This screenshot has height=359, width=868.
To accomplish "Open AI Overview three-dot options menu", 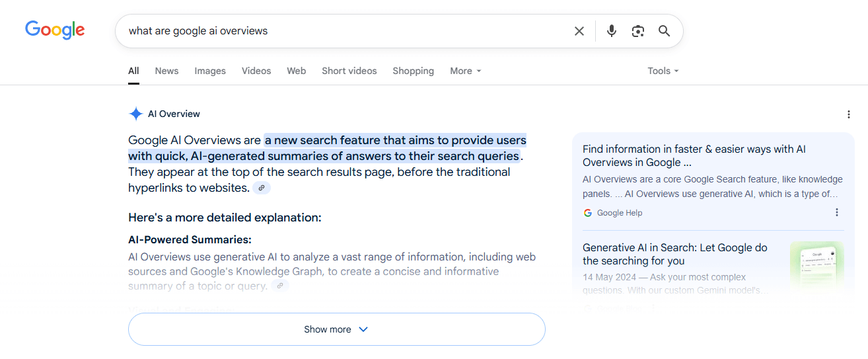I will [x=849, y=114].
